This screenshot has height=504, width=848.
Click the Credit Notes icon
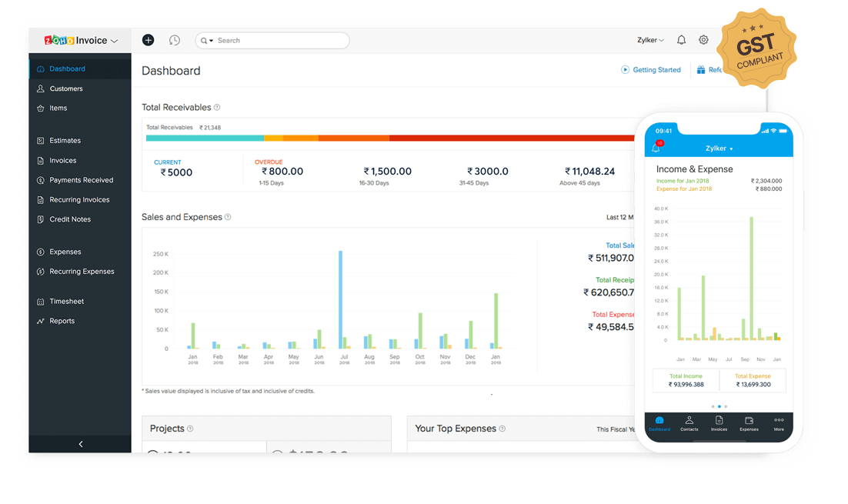(x=41, y=219)
